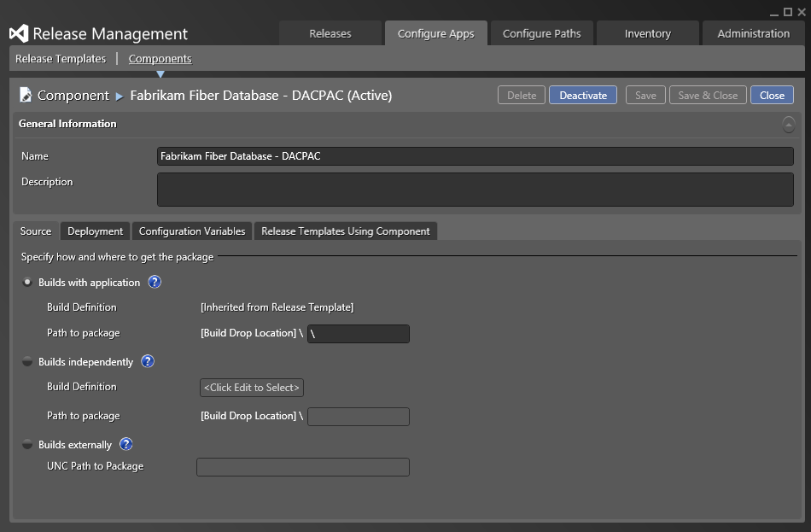Image resolution: width=811 pixels, height=532 pixels.
Task: Switch to Configure Apps tab
Action: click(x=436, y=33)
